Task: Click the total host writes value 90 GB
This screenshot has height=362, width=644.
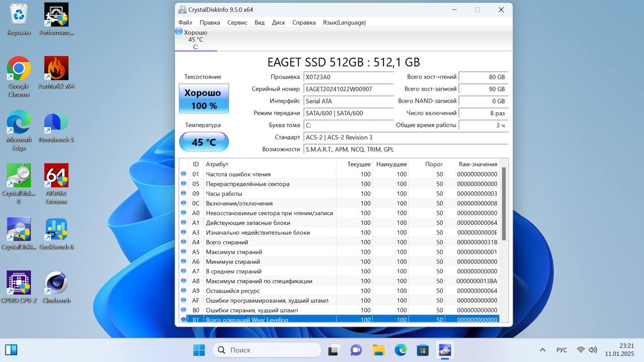Action: click(x=484, y=89)
